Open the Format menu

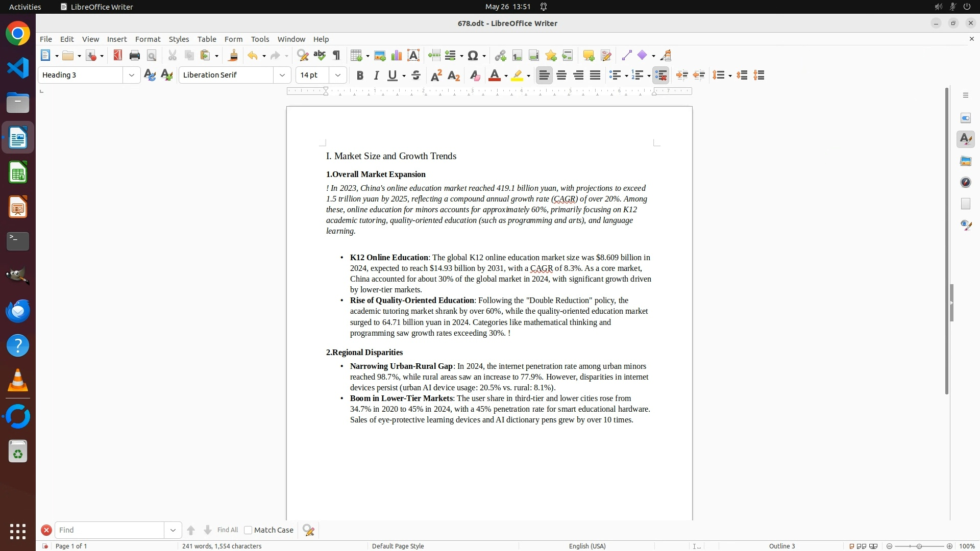148,39
